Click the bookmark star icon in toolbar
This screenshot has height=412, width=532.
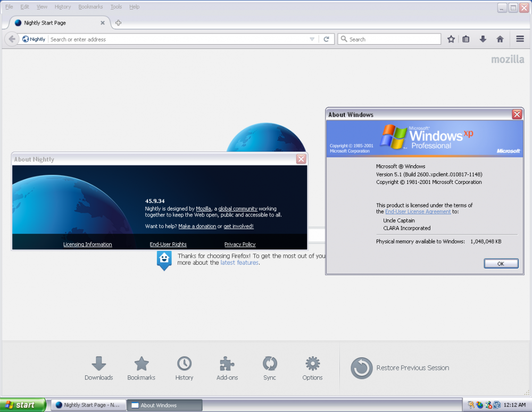(451, 39)
